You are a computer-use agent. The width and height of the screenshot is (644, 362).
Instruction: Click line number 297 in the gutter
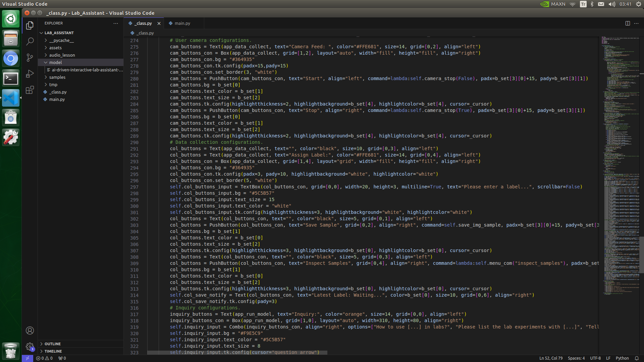pos(134,187)
